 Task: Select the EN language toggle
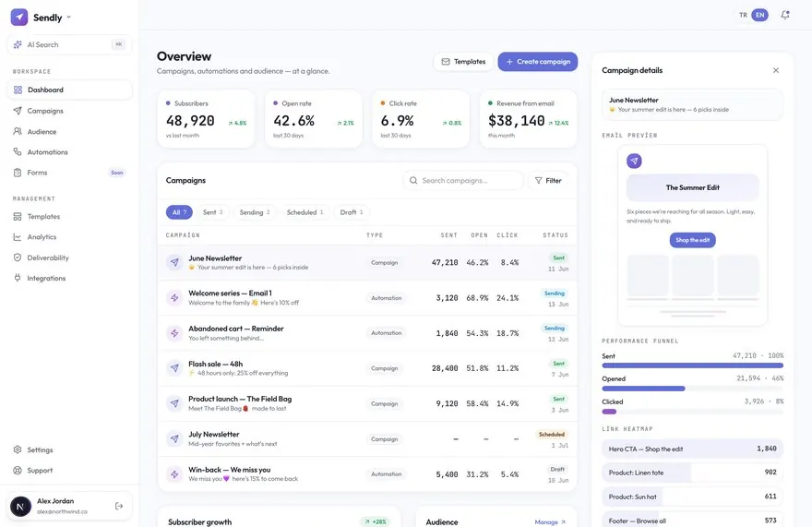[759, 15]
